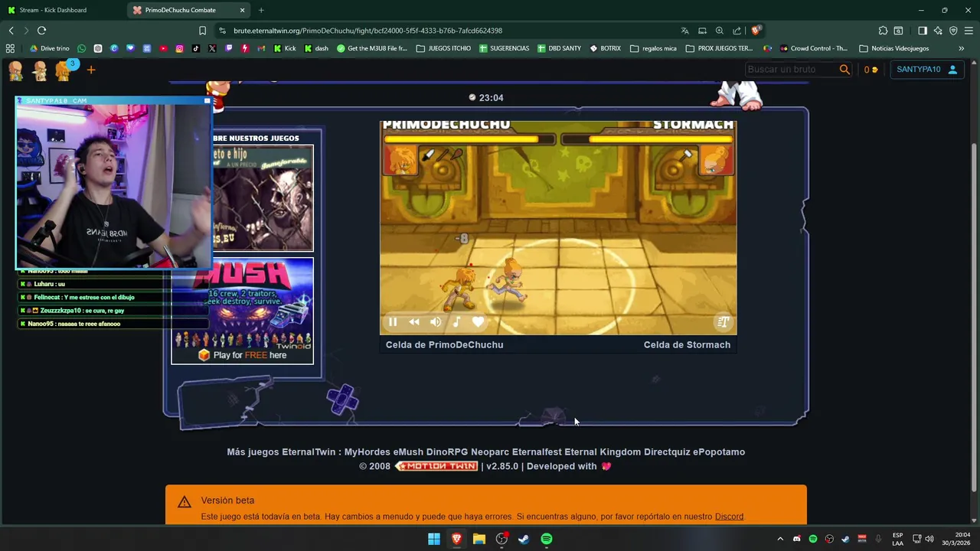Image resolution: width=980 pixels, height=551 pixels.
Task: Open version v2.85.0 changelog link
Action: [x=502, y=466]
